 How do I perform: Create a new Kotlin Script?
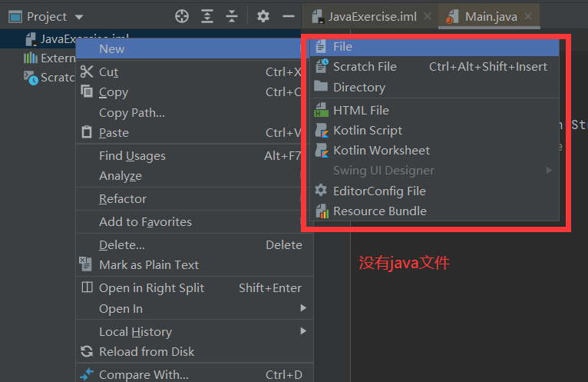[x=434, y=131]
